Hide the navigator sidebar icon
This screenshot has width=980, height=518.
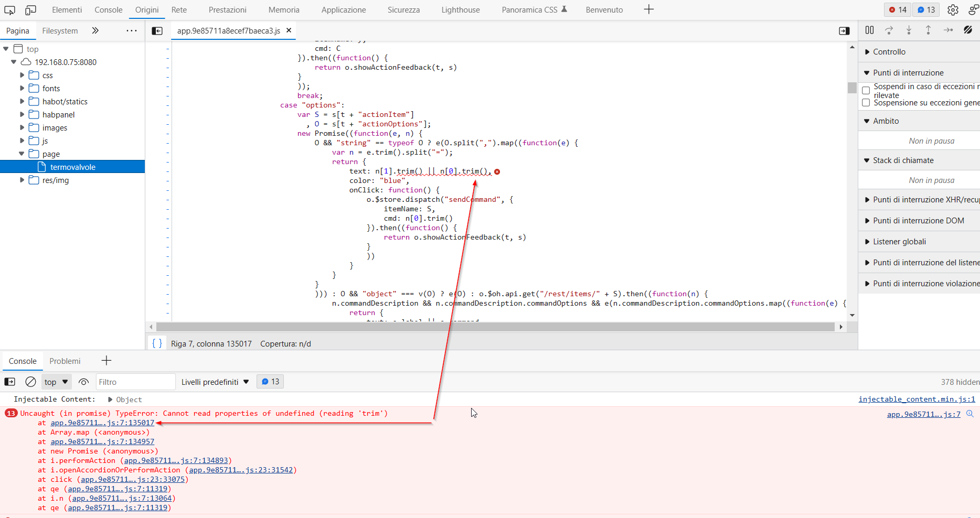pyautogui.click(x=157, y=31)
